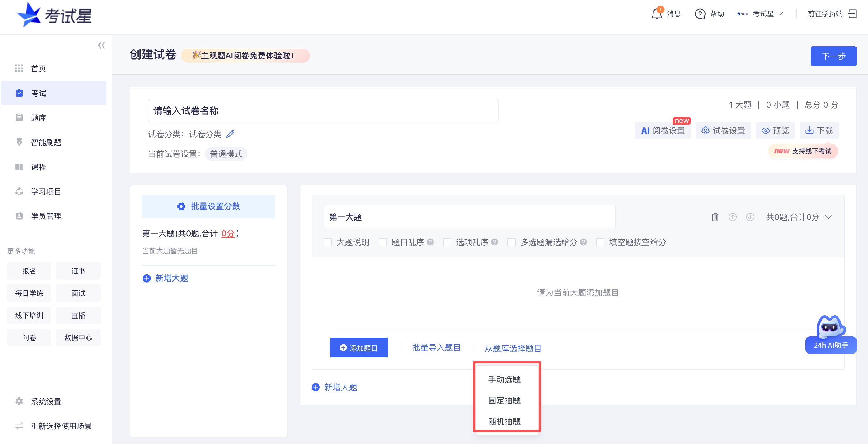The width and height of the screenshot is (868, 444).
Task: Click help icon beside 题目乱序
Action: [x=430, y=242]
